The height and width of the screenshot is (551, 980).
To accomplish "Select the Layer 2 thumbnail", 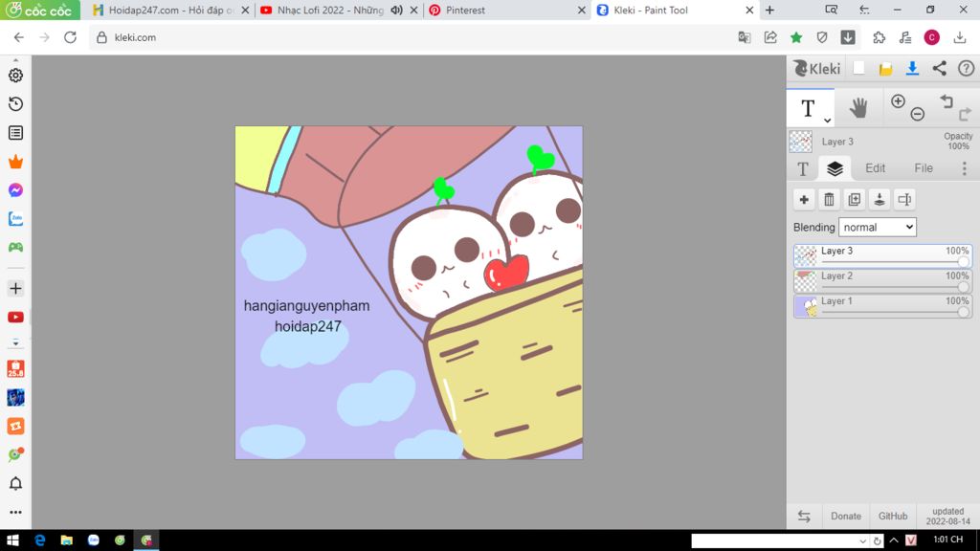I will tap(806, 281).
